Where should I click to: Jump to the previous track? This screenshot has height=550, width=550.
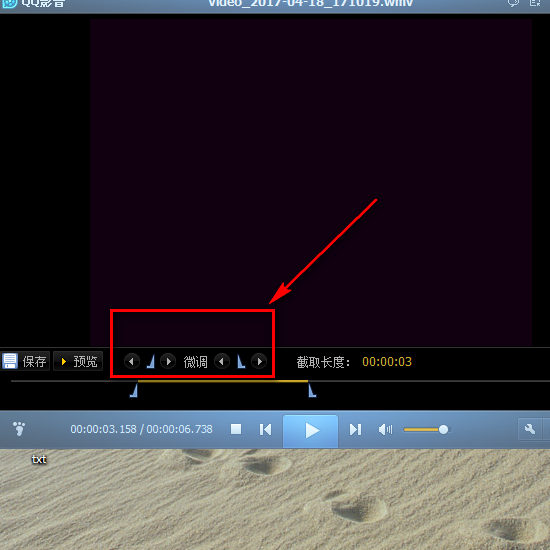pyautogui.click(x=266, y=429)
